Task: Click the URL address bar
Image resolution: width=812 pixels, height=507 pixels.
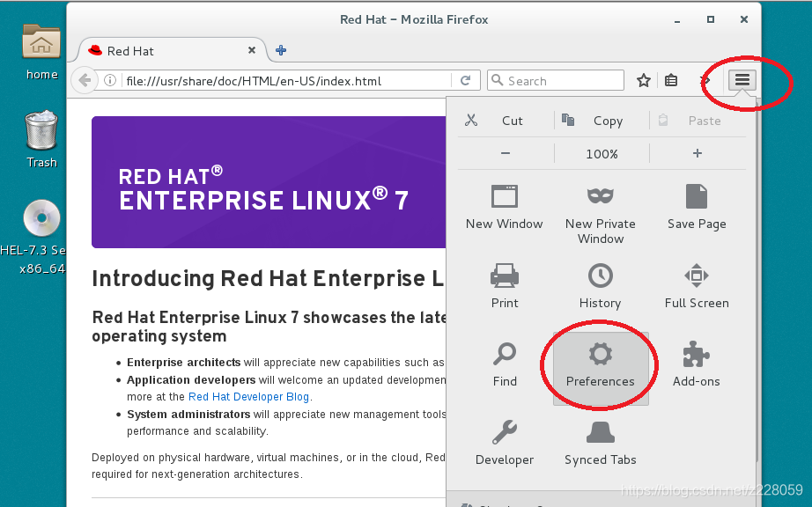Action: pyautogui.click(x=285, y=81)
